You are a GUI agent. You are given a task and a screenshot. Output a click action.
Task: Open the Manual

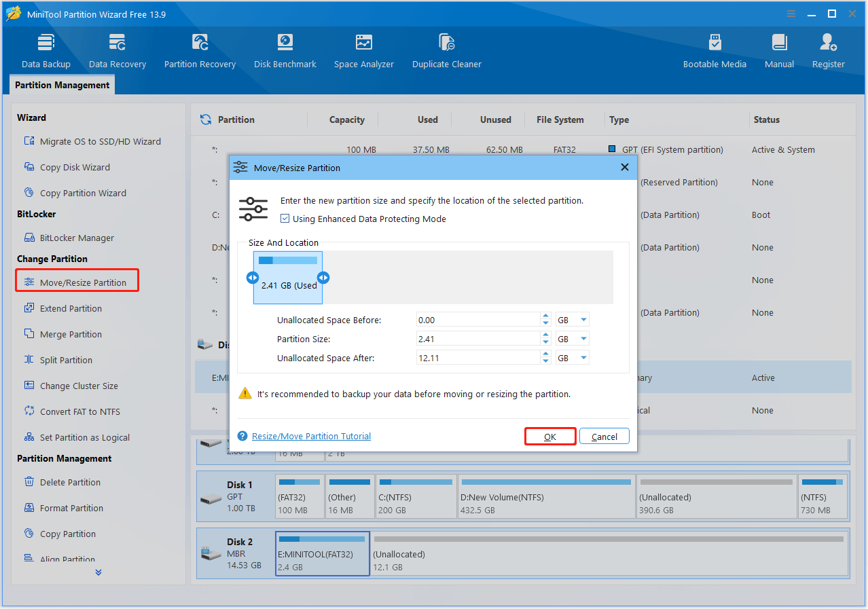779,51
